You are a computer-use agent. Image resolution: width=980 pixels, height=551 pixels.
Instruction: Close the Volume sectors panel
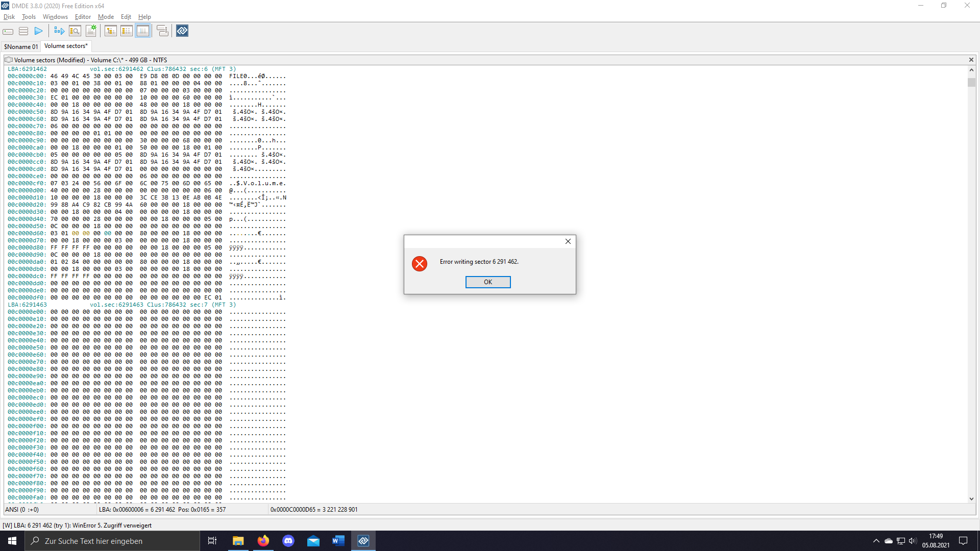tap(971, 60)
